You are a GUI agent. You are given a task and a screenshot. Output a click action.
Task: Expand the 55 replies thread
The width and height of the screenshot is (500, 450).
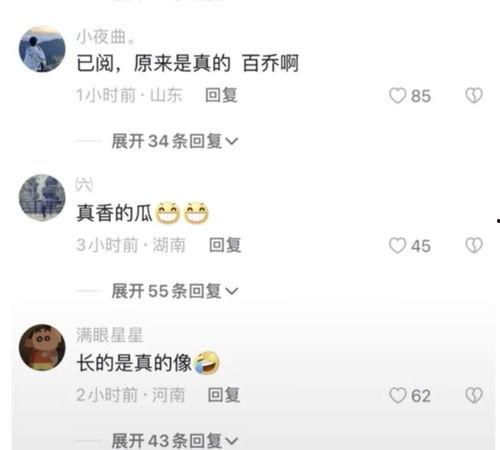point(175,291)
